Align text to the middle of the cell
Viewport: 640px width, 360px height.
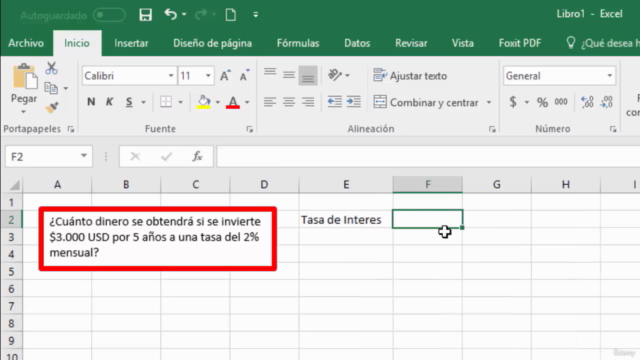coord(289,75)
